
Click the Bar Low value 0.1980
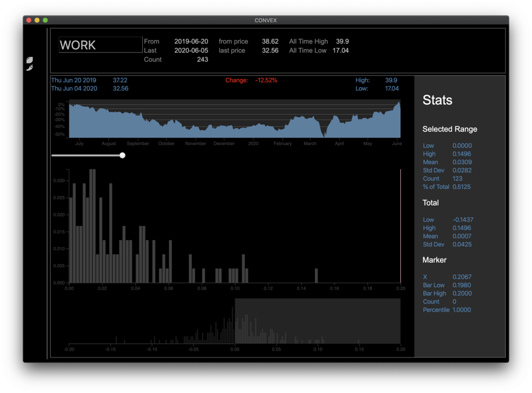point(462,285)
